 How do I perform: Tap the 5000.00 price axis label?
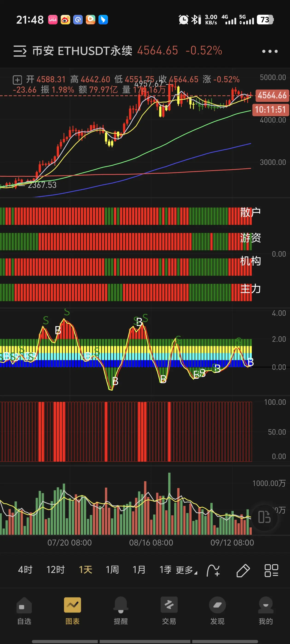point(273,78)
